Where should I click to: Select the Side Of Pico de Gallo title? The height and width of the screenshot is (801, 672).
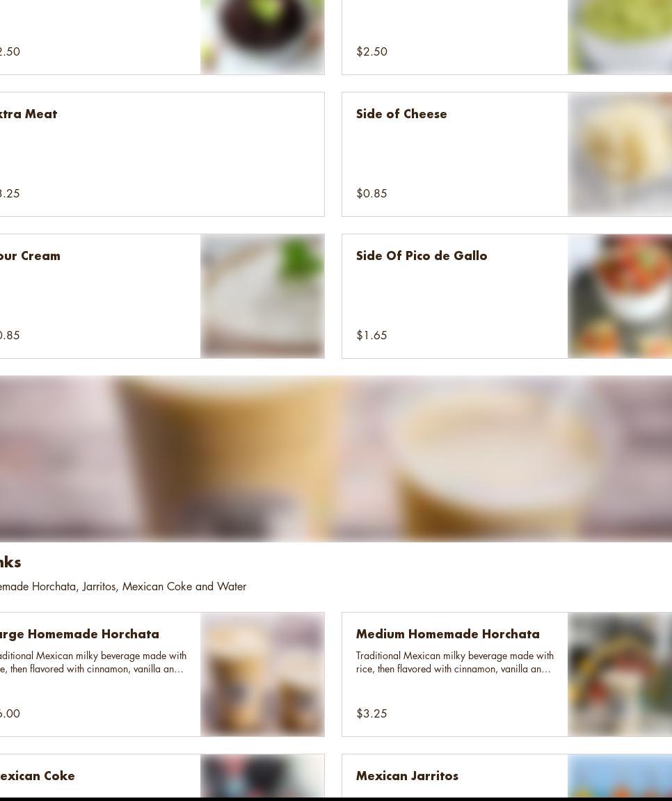tap(422, 256)
